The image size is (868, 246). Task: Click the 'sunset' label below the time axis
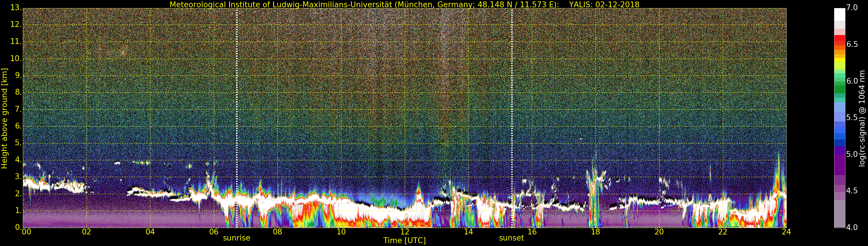point(512,238)
